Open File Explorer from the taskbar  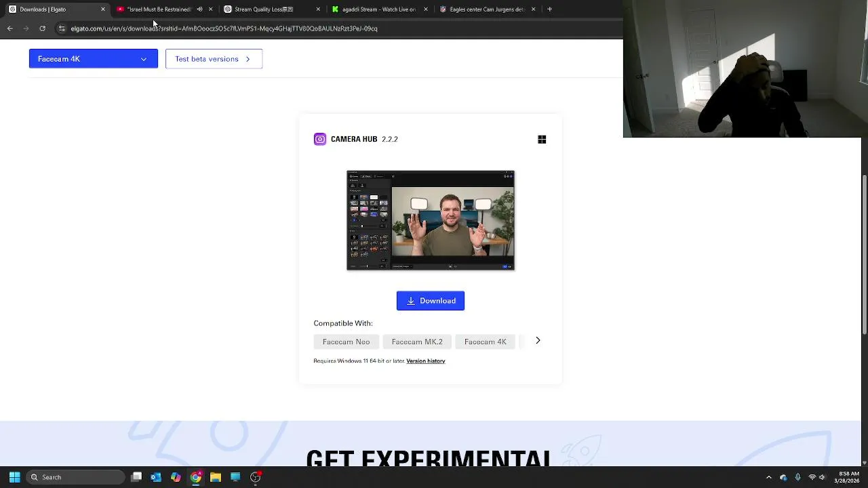point(215,477)
